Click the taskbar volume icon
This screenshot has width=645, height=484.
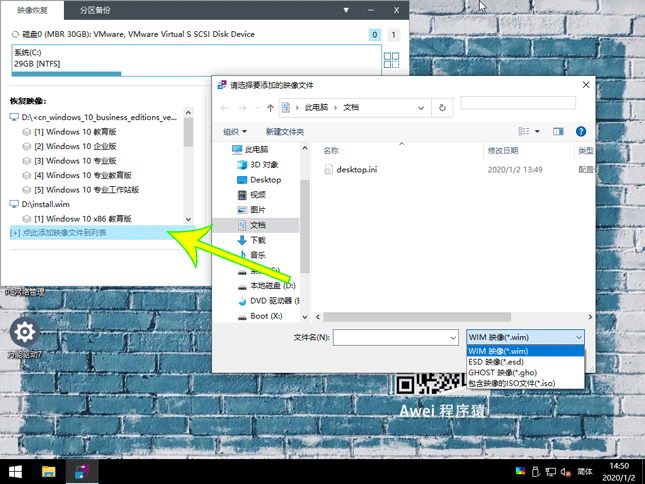tap(566, 472)
